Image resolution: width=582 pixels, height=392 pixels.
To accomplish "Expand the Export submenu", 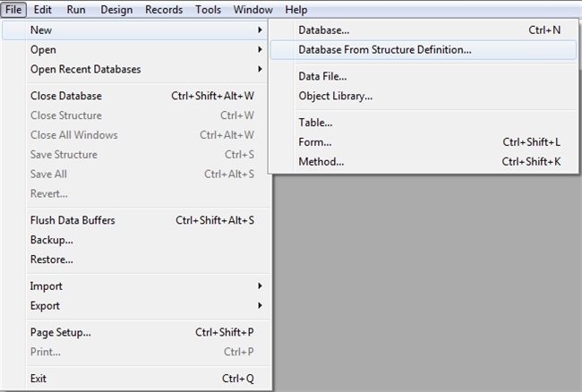I will pos(46,306).
